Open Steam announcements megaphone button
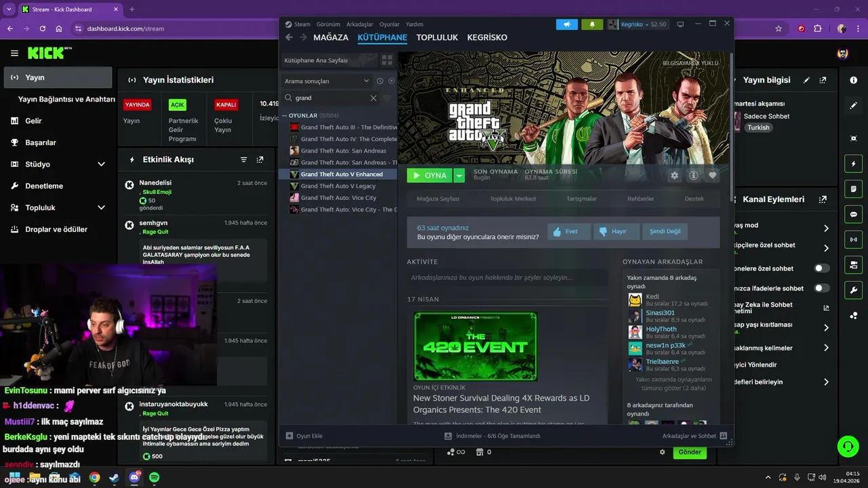 tap(567, 24)
